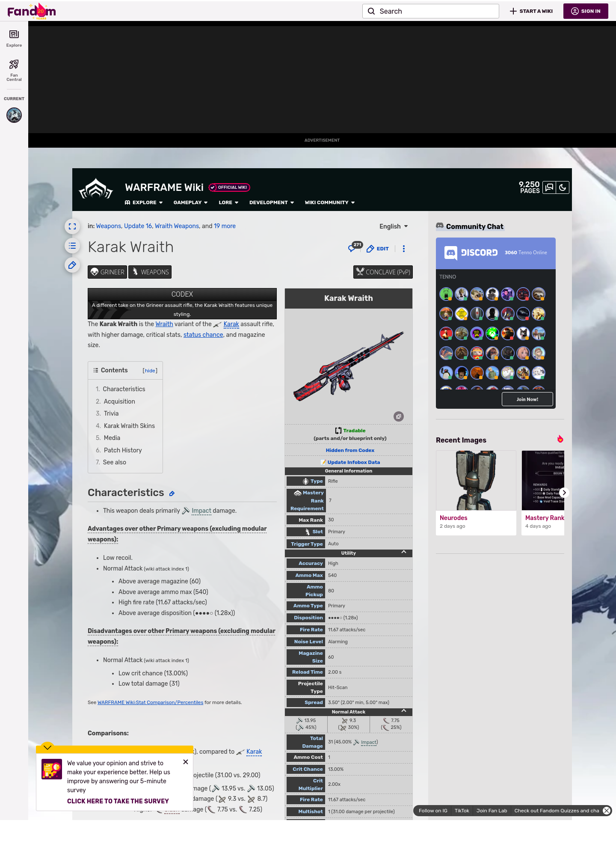Open the EXPLORE wiki dropdown

click(x=144, y=202)
